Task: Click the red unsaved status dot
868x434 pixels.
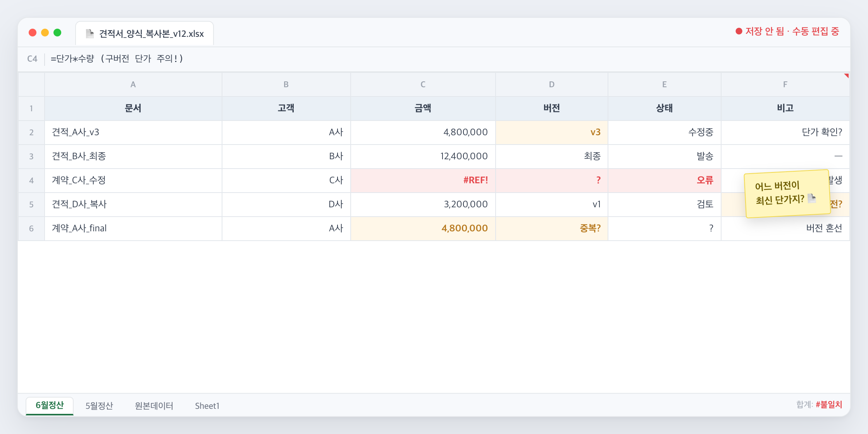Action: pyautogui.click(x=739, y=31)
